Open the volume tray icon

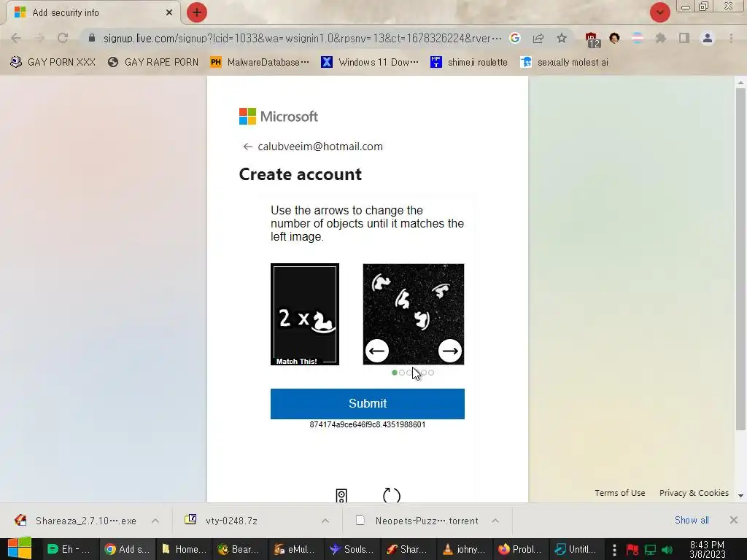point(667,550)
